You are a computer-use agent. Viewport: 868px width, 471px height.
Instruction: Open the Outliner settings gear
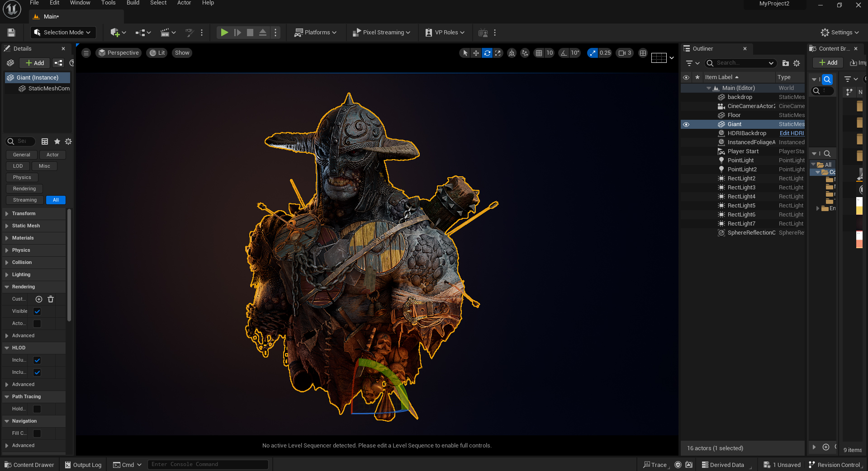[x=797, y=63]
